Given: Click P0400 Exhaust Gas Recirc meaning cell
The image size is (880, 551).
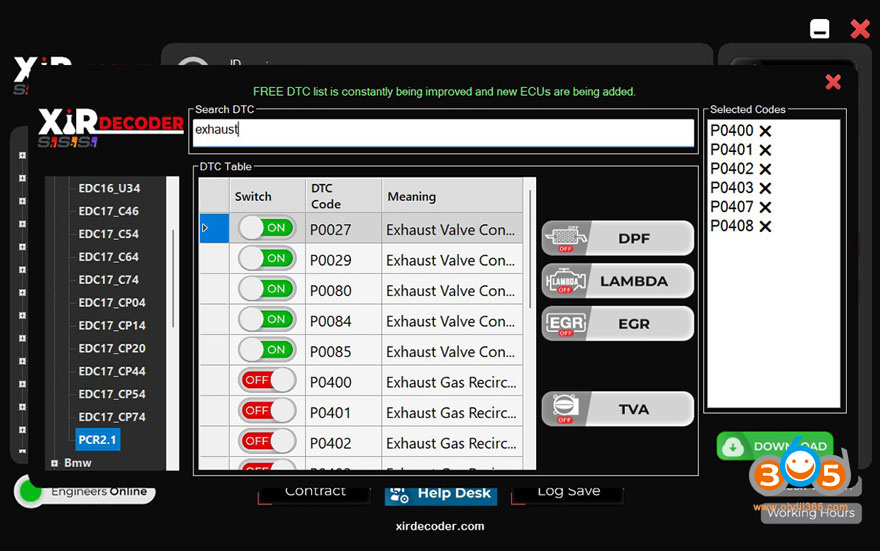Looking at the screenshot, I should [x=452, y=382].
